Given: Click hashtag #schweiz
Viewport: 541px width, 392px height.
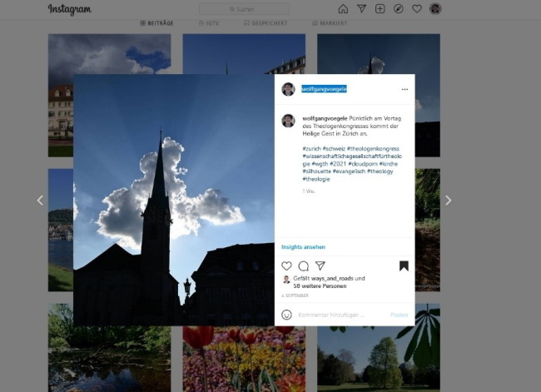Looking at the screenshot, I should (x=334, y=149).
